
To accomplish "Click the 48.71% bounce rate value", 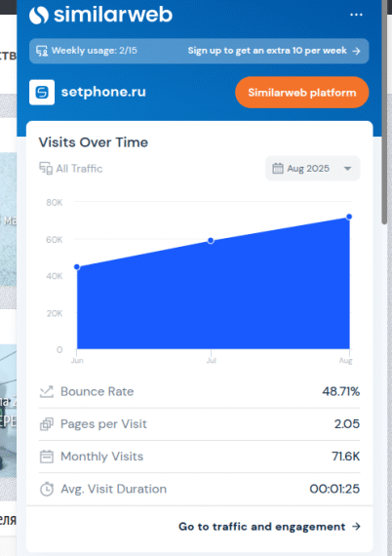I will 341,391.
